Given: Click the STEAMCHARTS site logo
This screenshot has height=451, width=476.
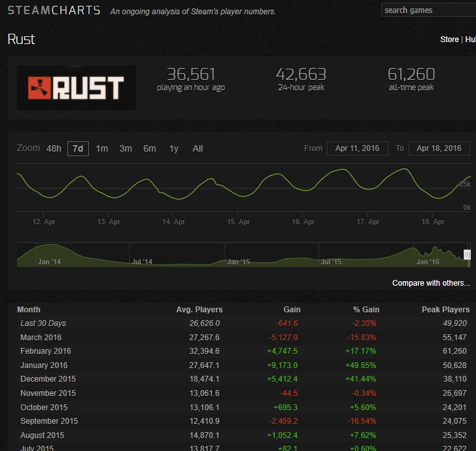Looking at the screenshot, I should click(x=54, y=10).
